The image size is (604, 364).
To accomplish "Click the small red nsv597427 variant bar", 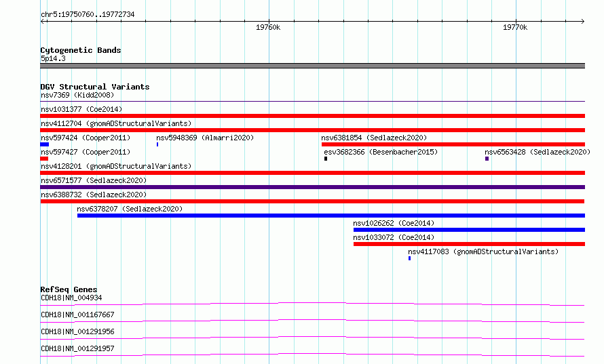I will pos(44,159).
